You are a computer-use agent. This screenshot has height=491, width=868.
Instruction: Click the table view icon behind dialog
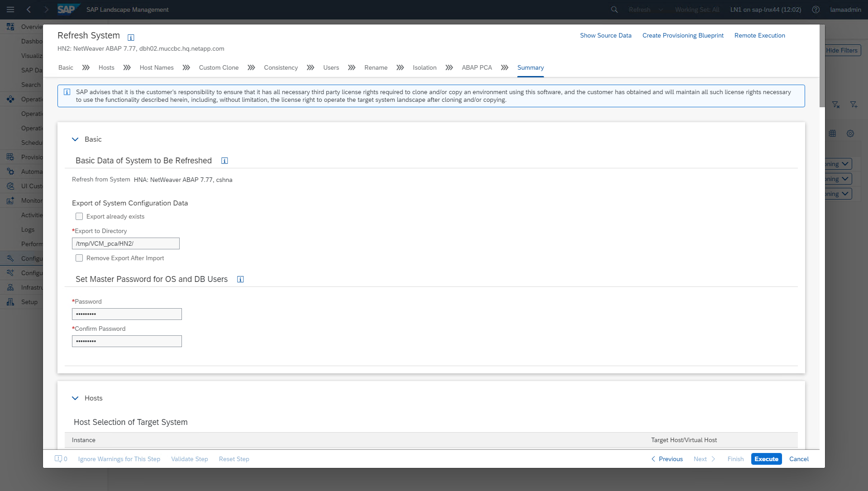coord(832,133)
